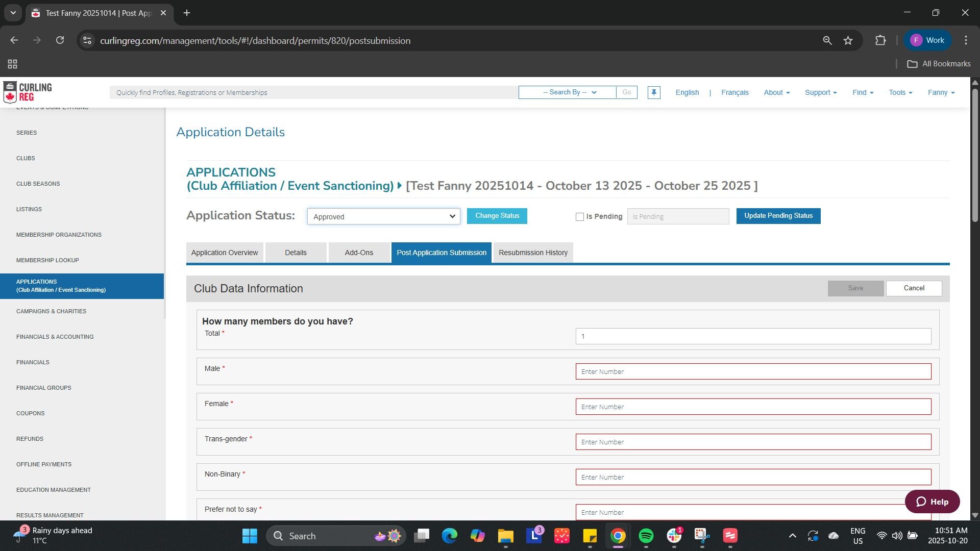This screenshot has height=551, width=980.
Task: Click in the Male number input field
Action: coord(753,371)
